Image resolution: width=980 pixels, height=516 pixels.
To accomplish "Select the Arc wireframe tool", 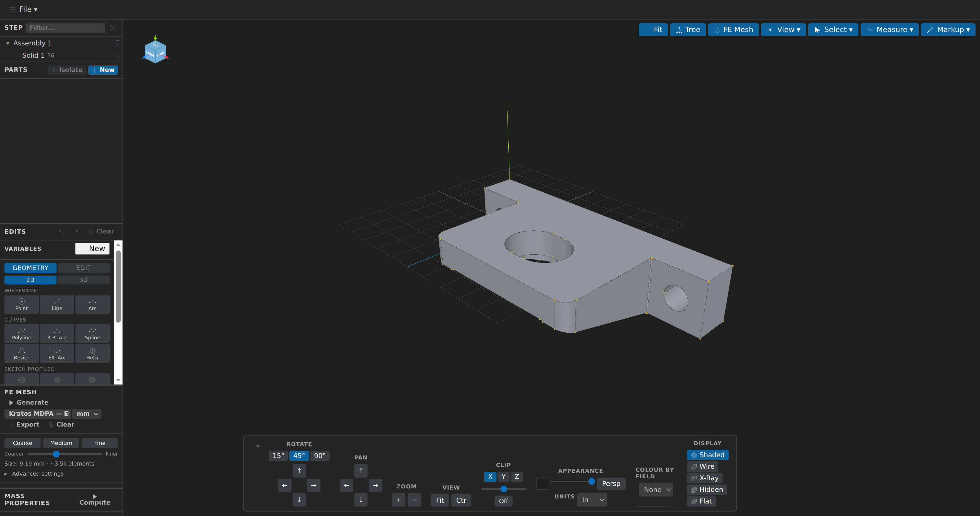I will 92,304.
